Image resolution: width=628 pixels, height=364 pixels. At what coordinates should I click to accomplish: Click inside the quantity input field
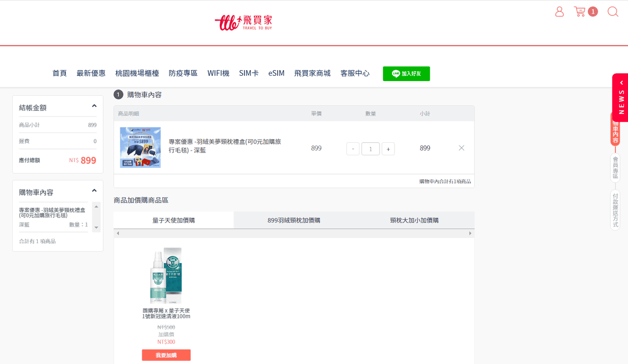pos(370,149)
